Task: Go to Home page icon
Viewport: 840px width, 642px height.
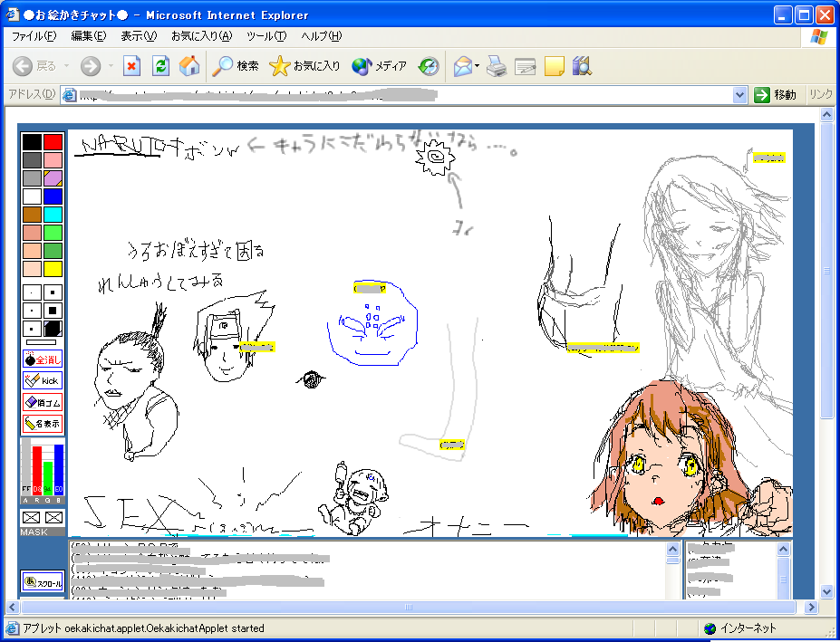Action: tap(189, 66)
